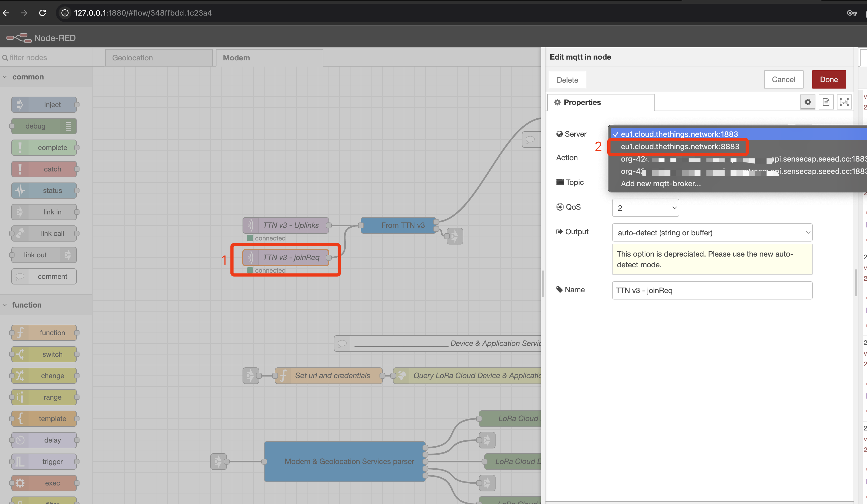This screenshot has height=504, width=867.
Task: Click Done to save the mqtt node
Action: [x=829, y=79]
